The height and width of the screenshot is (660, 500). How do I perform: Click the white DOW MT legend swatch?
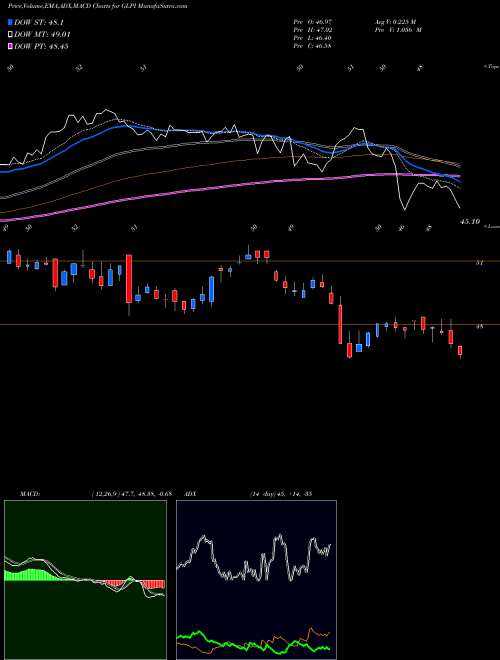point(11,35)
